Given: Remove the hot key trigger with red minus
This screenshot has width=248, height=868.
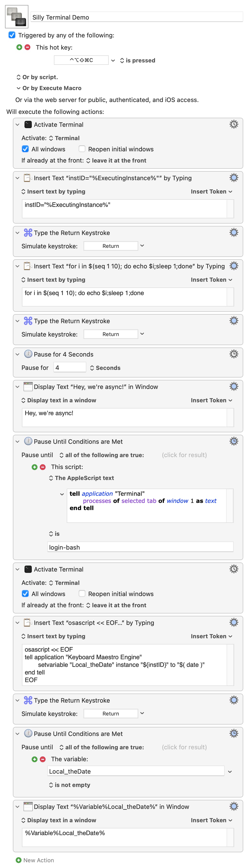Looking at the screenshot, I should point(28,47).
